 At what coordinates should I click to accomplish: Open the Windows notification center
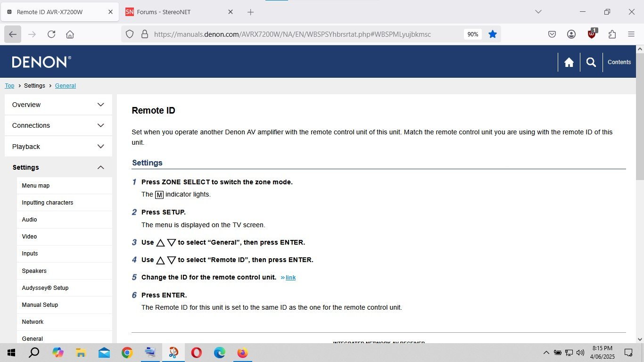pyautogui.click(x=628, y=353)
